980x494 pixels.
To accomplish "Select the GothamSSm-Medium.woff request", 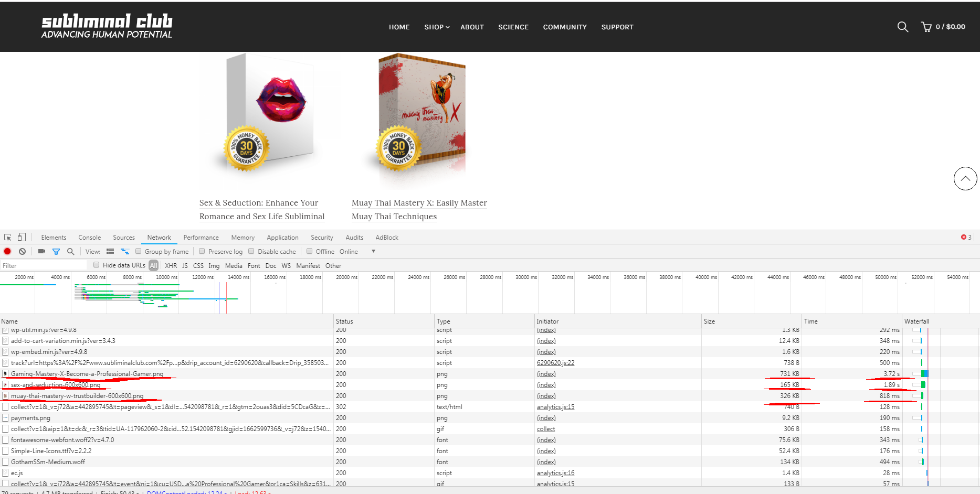I will pyautogui.click(x=48, y=462).
